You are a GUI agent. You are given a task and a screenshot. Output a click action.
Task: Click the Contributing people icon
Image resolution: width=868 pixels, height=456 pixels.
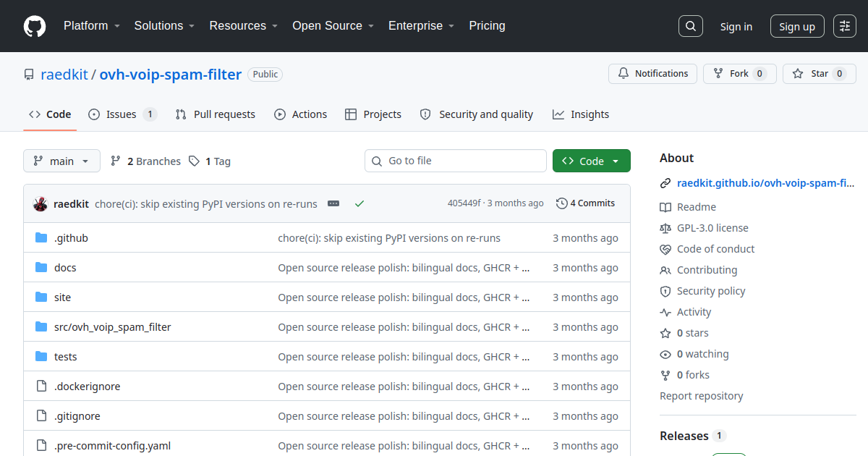[665, 270]
